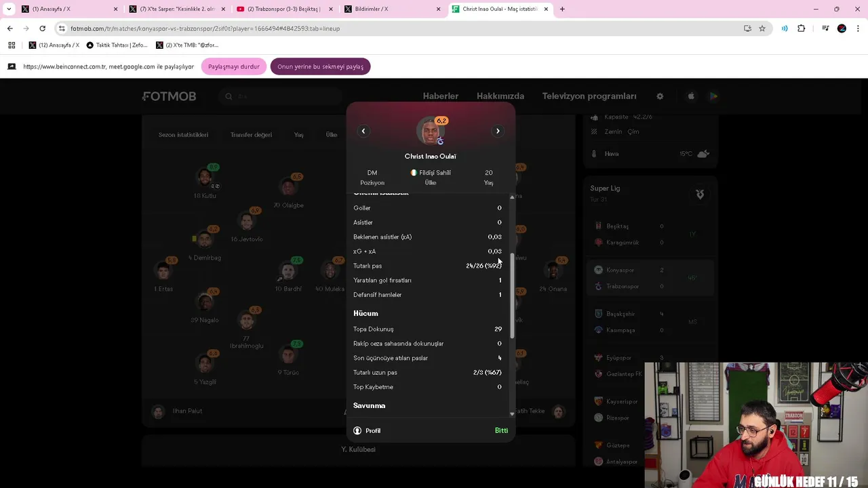
Task: Open Taktik Tahtası bookmark
Action: [x=117, y=45]
